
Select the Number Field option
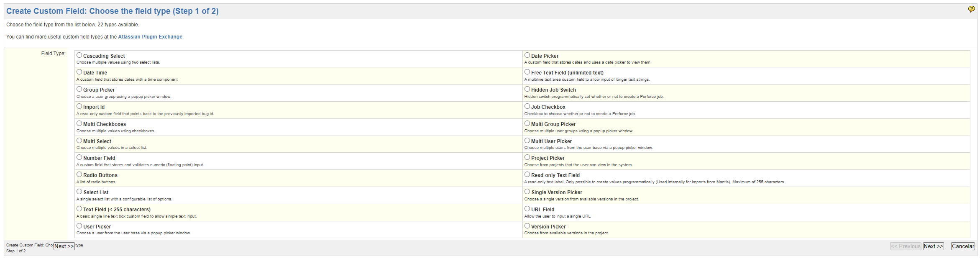(79, 157)
